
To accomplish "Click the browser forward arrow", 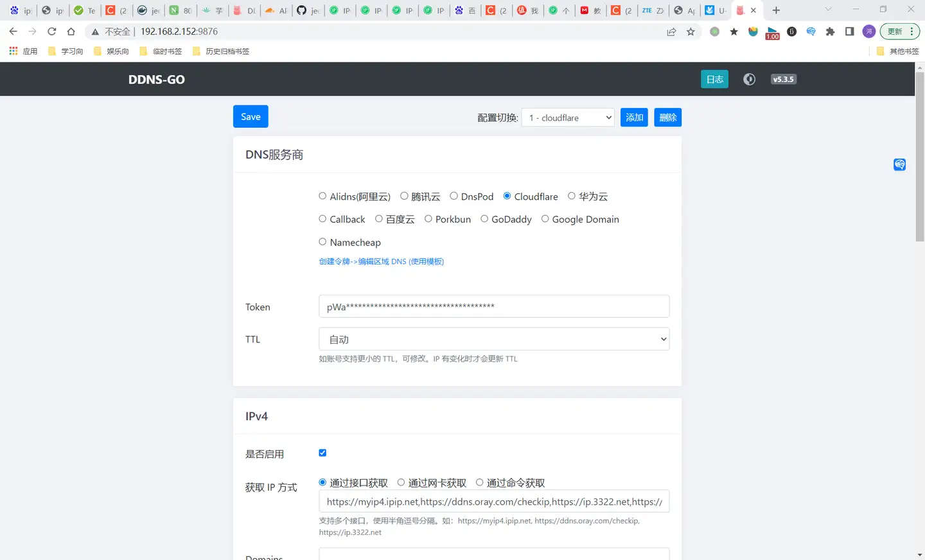I will coord(32,31).
